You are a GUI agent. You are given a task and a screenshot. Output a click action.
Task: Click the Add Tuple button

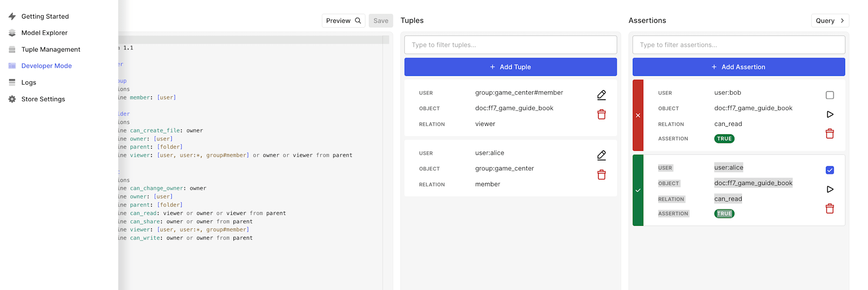pyautogui.click(x=510, y=67)
